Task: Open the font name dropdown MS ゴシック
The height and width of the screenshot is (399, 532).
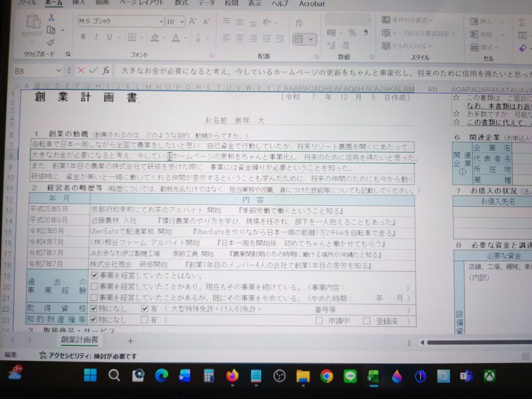Action: click(121, 21)
